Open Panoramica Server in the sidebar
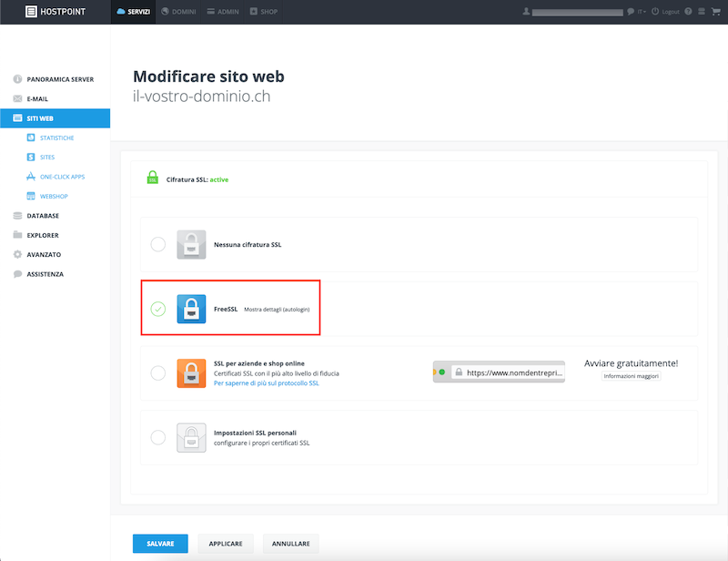728x561 pixels. [55, 79]
